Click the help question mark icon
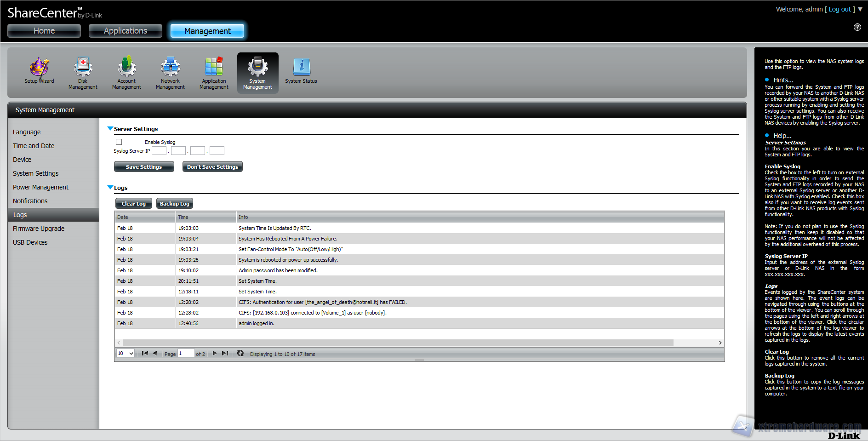This screenshot has height=441, width=868. pos(857,27)
